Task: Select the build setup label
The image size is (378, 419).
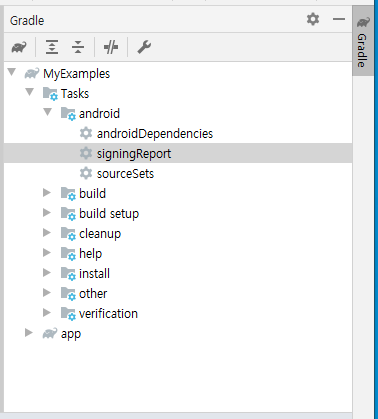Action: [109, 214]
